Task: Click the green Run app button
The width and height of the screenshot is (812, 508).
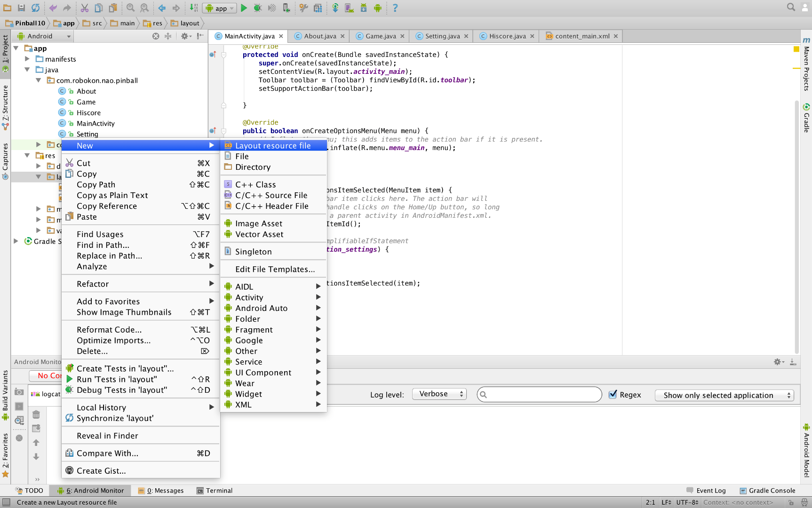Action: click(x=244, y=8)
